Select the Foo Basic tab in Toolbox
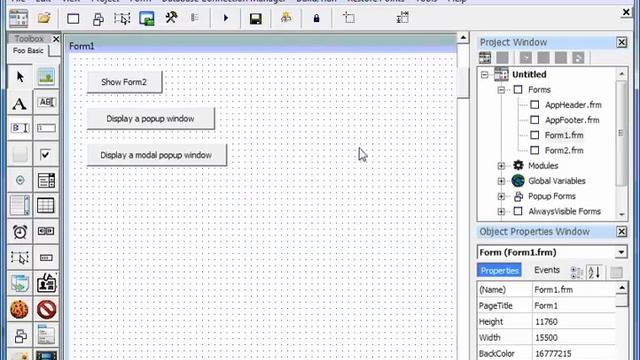The image size is (640, 360). coord(28,51)
